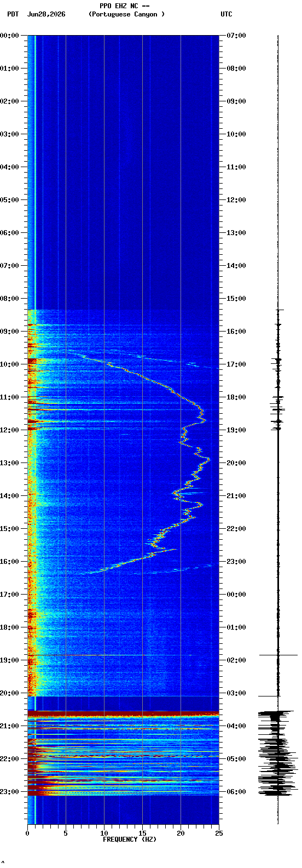The width and height of the screenshot is (302, 868).
Task: Click the '0' frequency axis tick label
Action: (27, 833)
